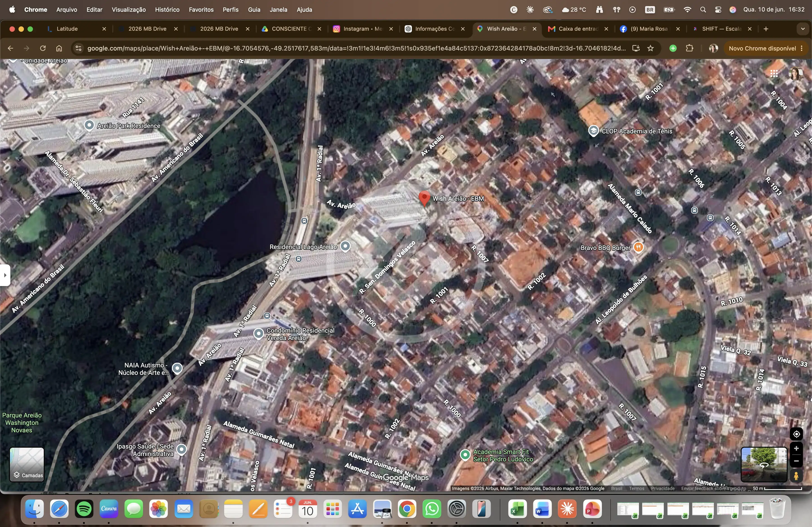
Task: Open the Termos link
Action: (x=637, y=488)
